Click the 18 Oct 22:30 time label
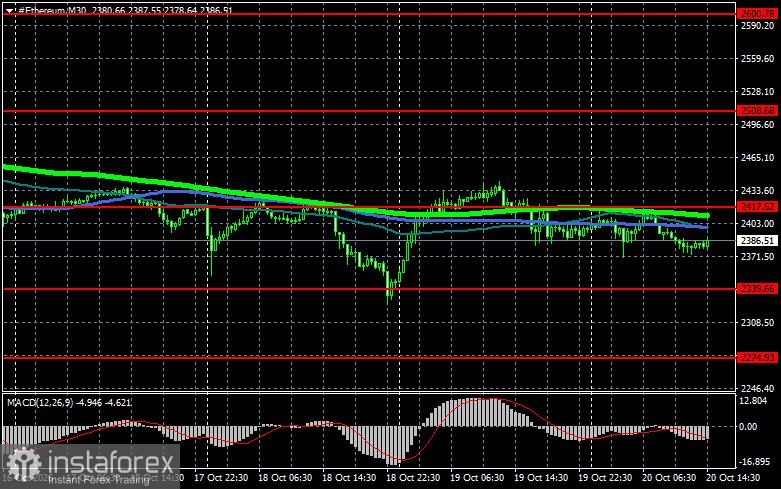The image size is (781, 489). click(x=413, y=478)
